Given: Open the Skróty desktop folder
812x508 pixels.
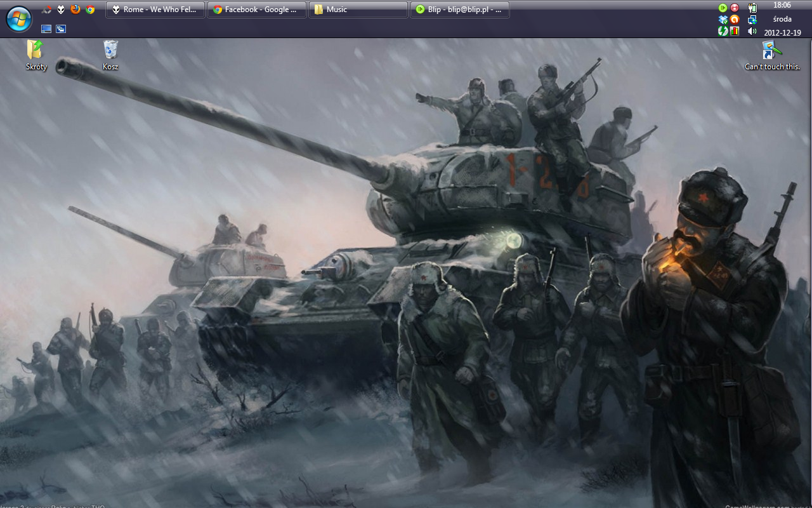Looking at the screenshot, I should [x=36, y=55].
